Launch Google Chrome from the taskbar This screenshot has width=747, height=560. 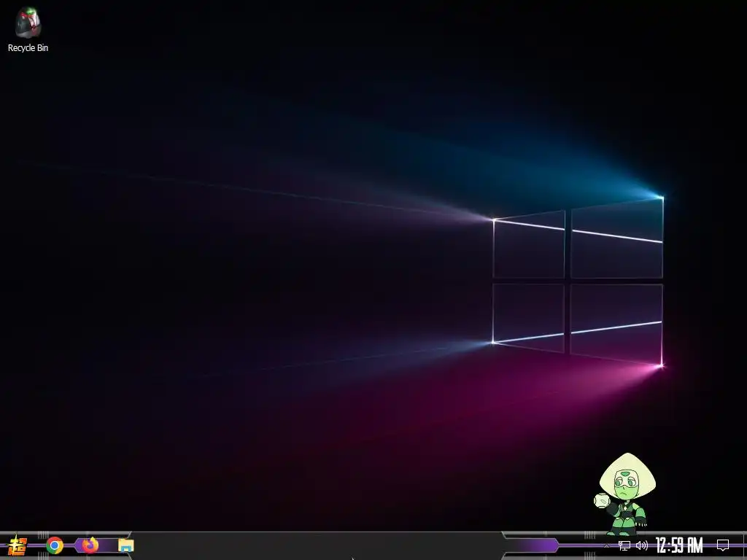point(55,545)
